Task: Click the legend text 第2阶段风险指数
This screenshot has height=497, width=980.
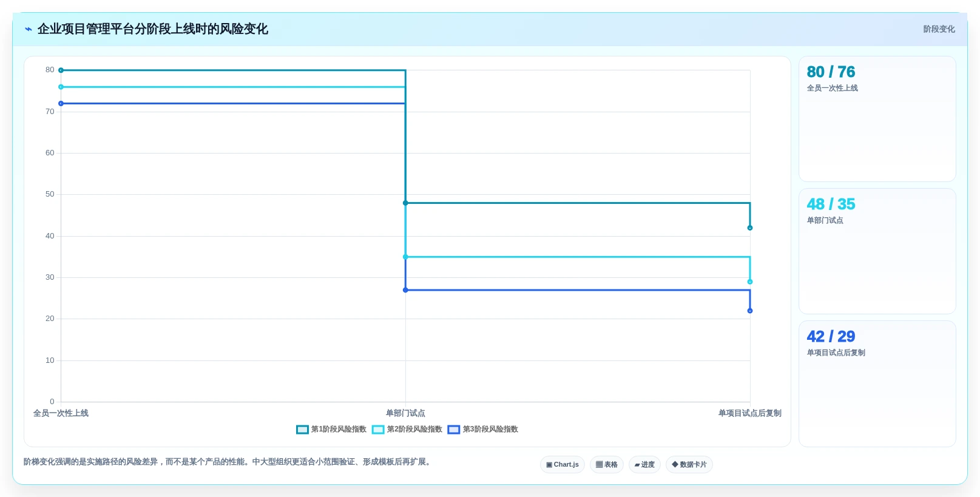Action: tap(414, 430)
